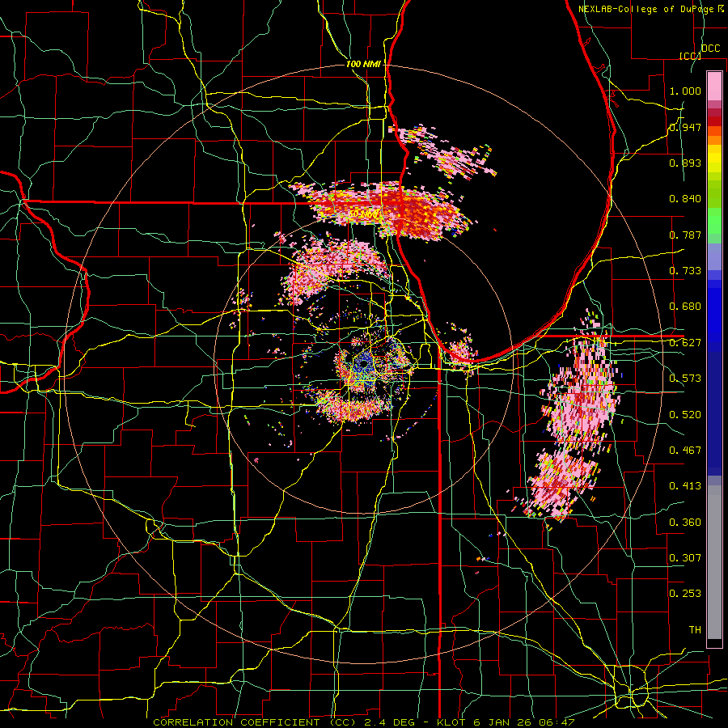Click the CORRELATION COEFFICIENT (CC) caption text
728x728 pixels.
click(255, 722)
